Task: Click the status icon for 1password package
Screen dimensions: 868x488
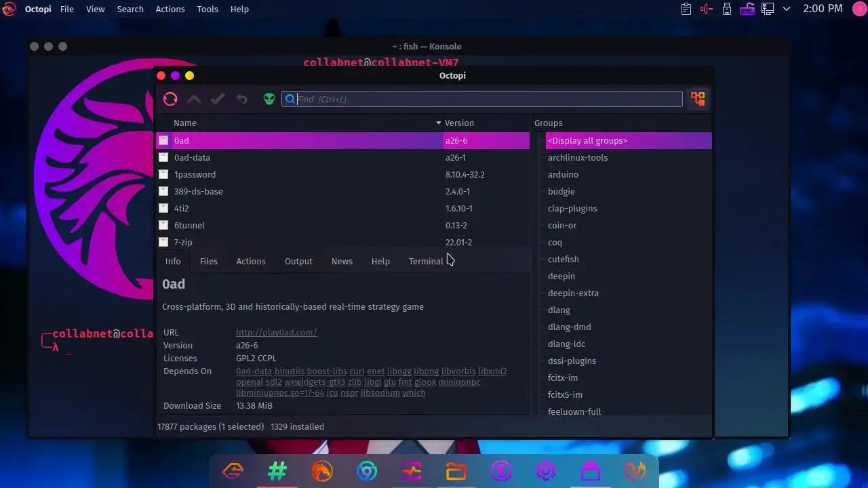Action: point(163,174)
